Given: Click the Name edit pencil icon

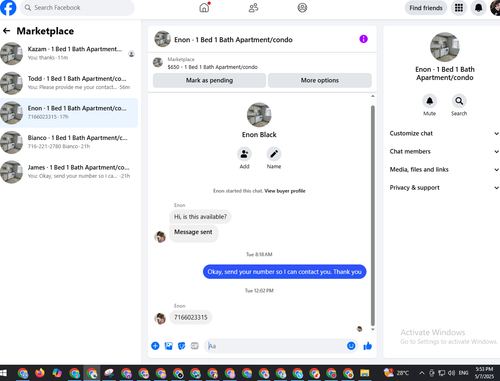Looking at the screenshot, I should click(x=274, y=154).
